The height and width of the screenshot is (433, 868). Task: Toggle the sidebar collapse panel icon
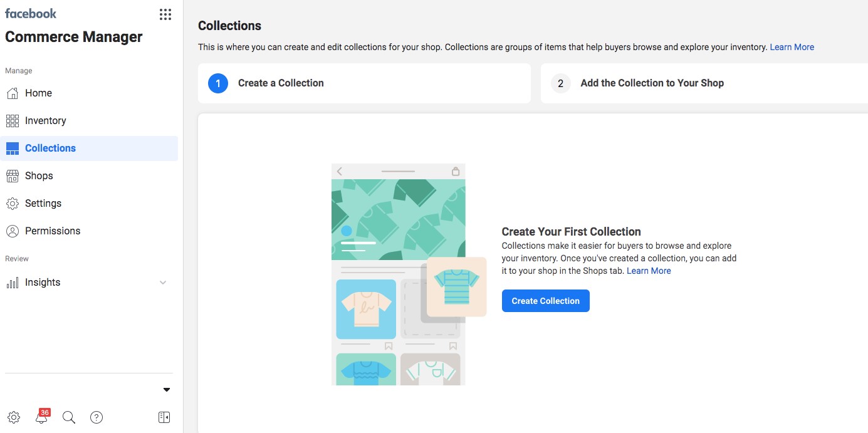[x=164, y=417]
